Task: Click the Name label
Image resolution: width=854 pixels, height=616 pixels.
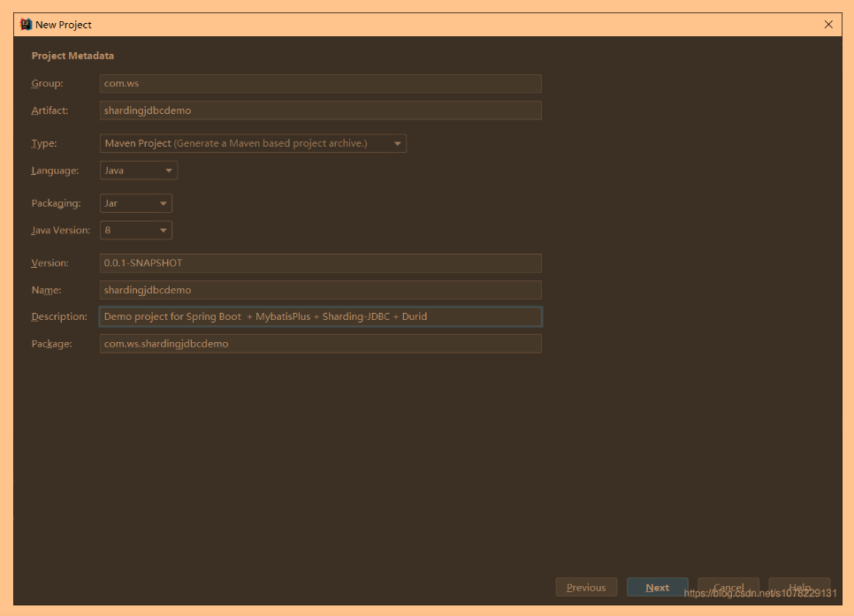Action: 46,290
